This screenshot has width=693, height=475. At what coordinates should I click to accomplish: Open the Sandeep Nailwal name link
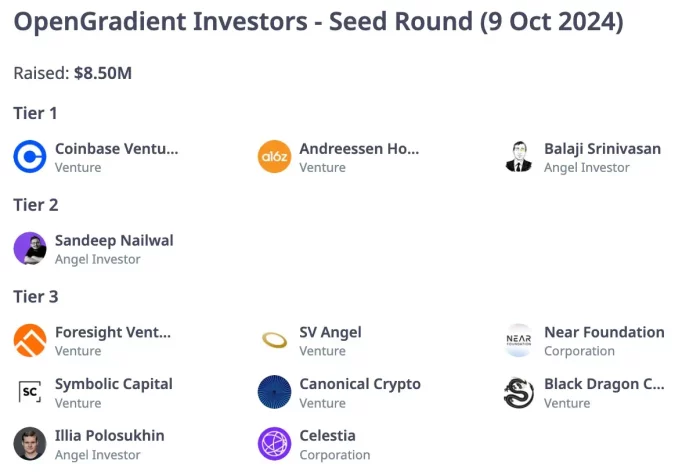[114, 240]
